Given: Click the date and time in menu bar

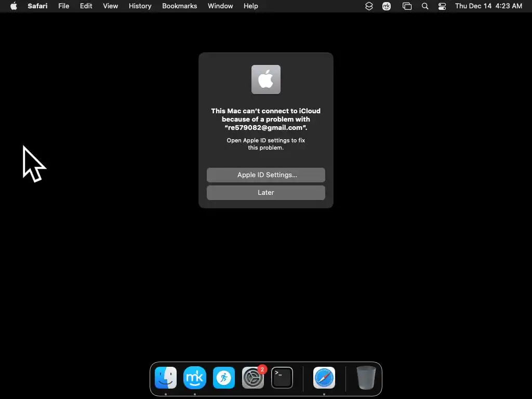Looking at the screenshot, I should point(488,6).
